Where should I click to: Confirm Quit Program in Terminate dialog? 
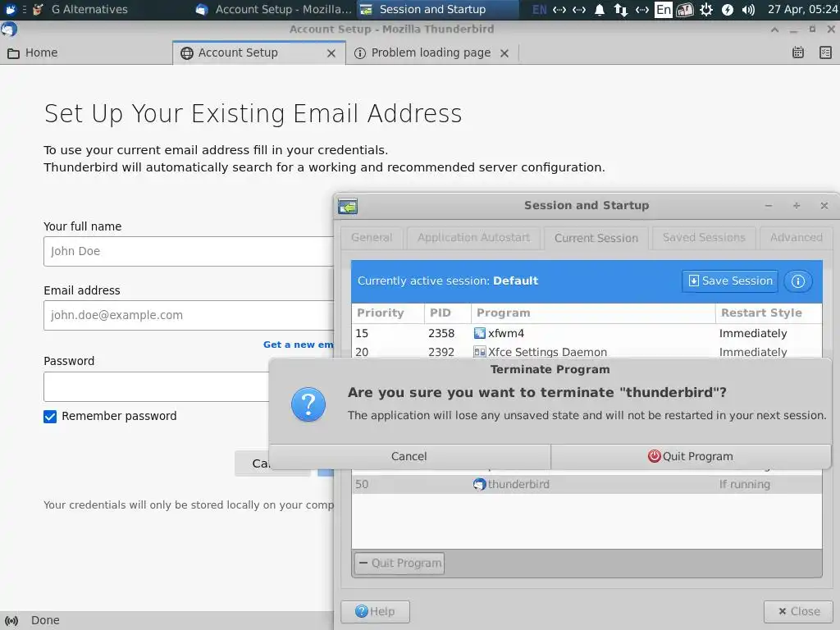tap(691, 456)
